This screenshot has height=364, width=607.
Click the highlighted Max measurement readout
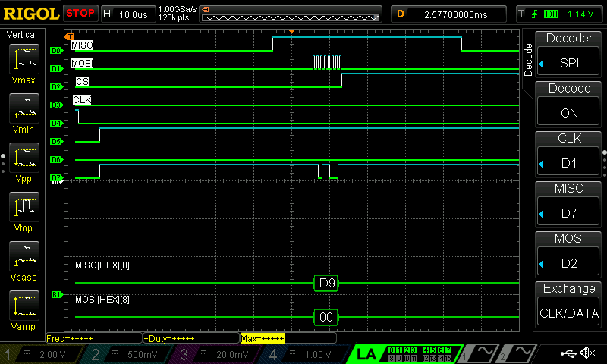pyautogui.click(x=262, y=339)
